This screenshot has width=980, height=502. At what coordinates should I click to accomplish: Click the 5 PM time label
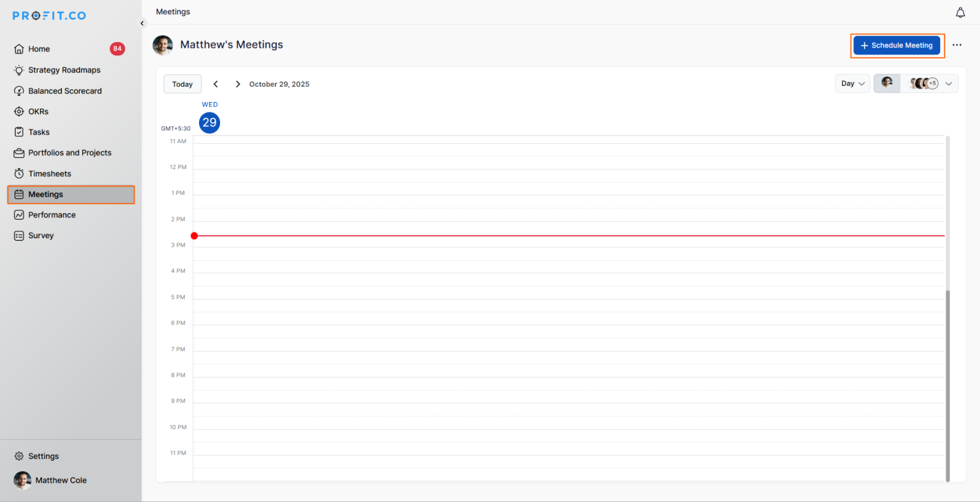tap(178, 297)
